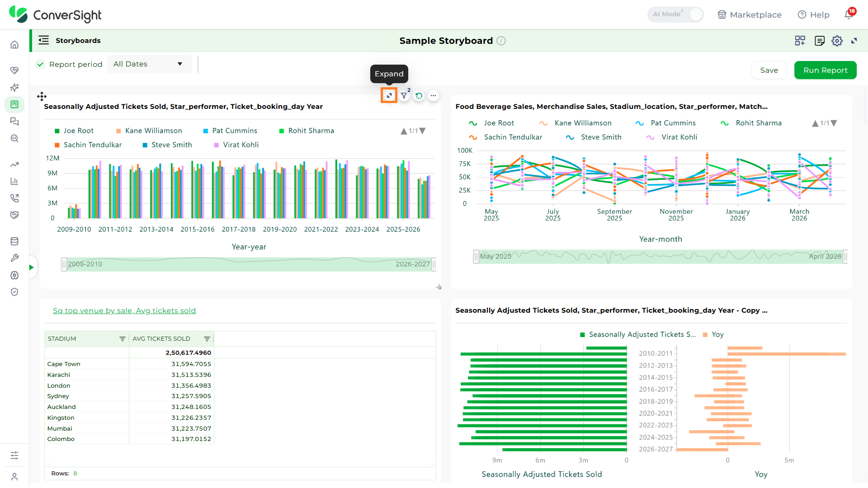Expand the left sidebar with the green arrow
868x488 pixels.
[32, 267]
